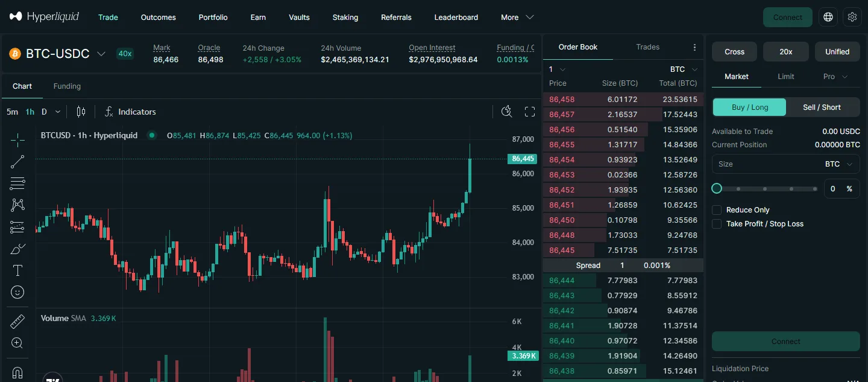The width and height of the screenshot is (868, 382).
Task: Click the Bitcoin coin icon
Action: 15,54
